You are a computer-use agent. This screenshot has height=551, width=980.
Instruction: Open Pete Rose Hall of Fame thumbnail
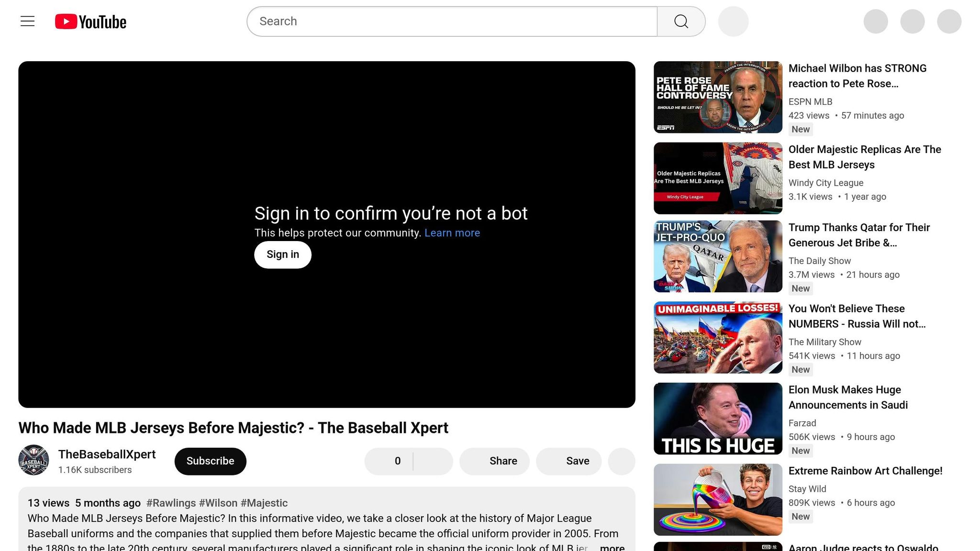(x=718, y=97)
